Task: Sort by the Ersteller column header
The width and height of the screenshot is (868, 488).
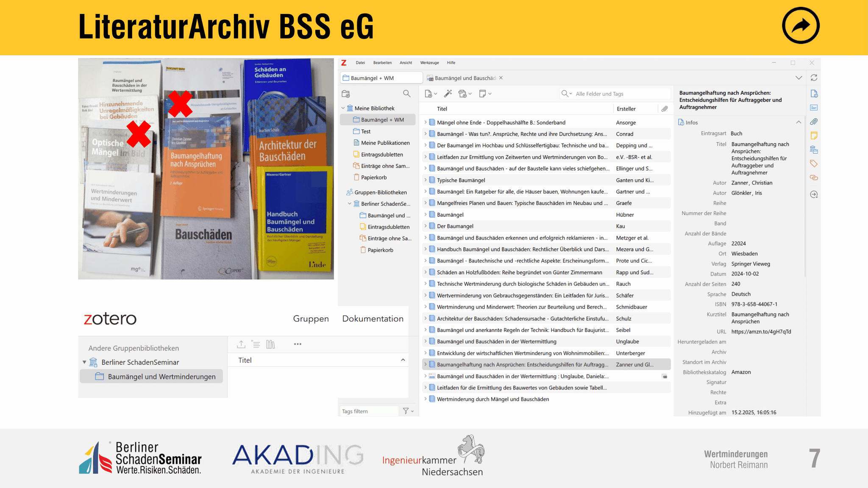Action: point(626,109)
